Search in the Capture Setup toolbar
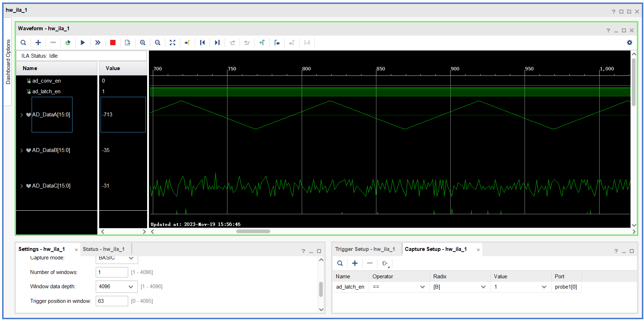The height and width of the screenshot is (321, 644). tap(340, 263)
